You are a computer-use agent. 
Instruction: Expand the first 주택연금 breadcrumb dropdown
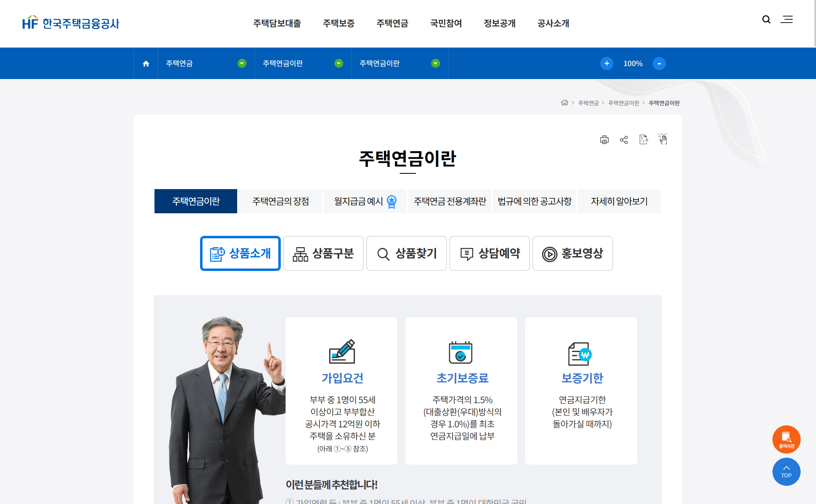coord(242,63)
